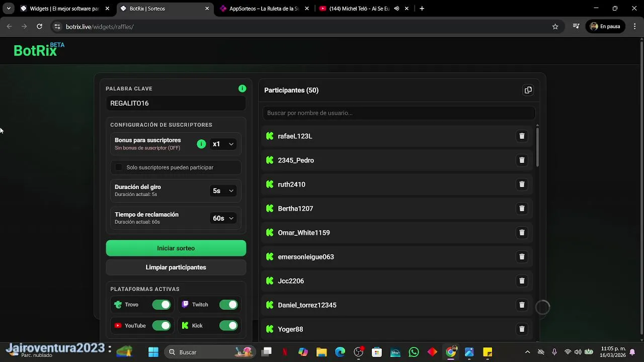
Task: Click the YouTube platform icon
Action: point(118,326)
